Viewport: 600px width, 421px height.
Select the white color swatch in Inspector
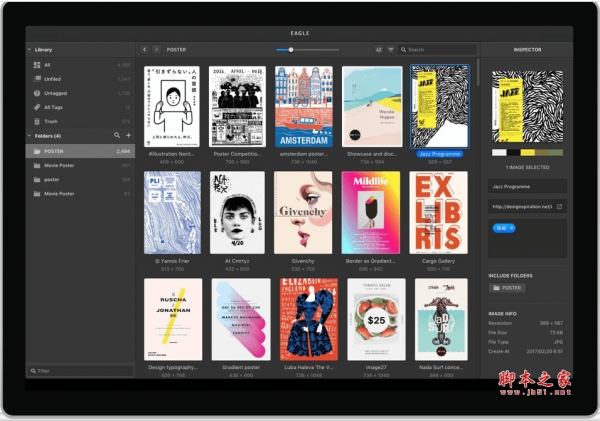coord(499,153)
